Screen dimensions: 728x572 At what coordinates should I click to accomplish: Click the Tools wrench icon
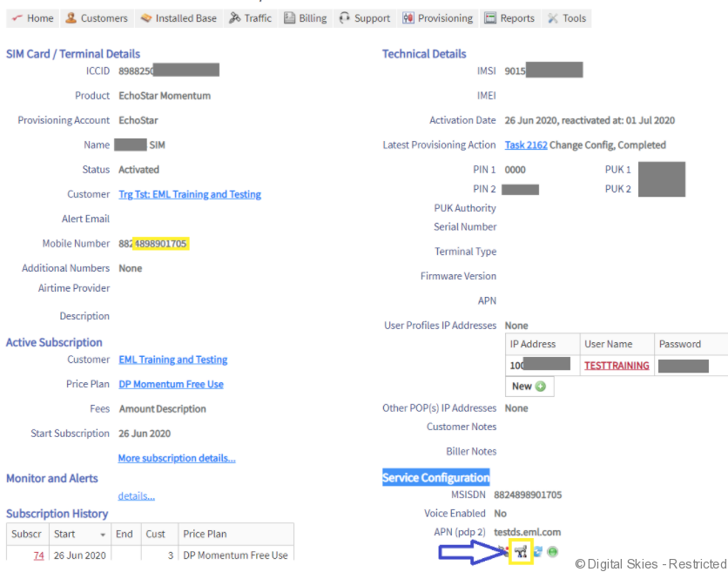point(553,18)
